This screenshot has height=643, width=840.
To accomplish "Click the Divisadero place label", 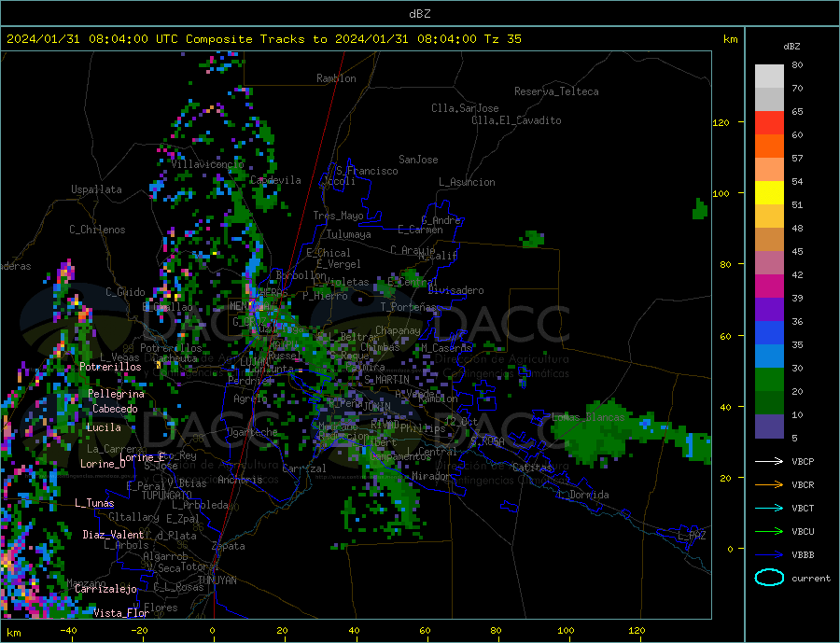I will (x=455, y=290).
